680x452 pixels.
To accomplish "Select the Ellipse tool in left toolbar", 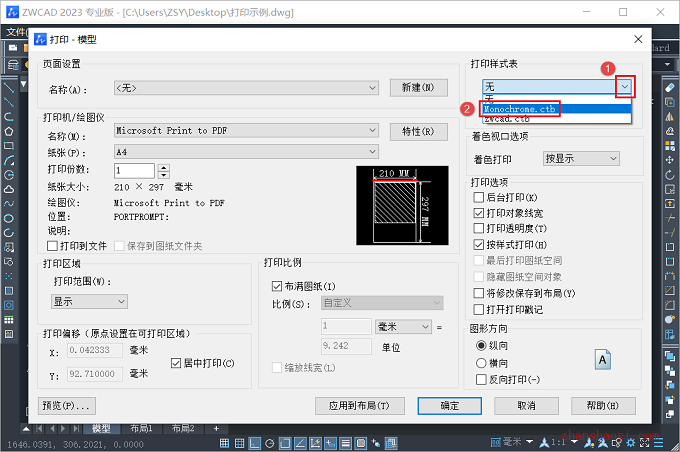I will (9, 218).
